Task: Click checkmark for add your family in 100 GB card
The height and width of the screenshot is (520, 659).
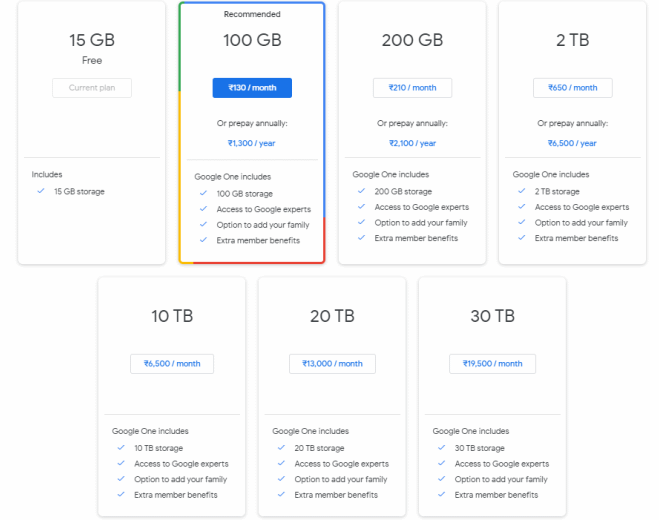Action: [203, 224]
